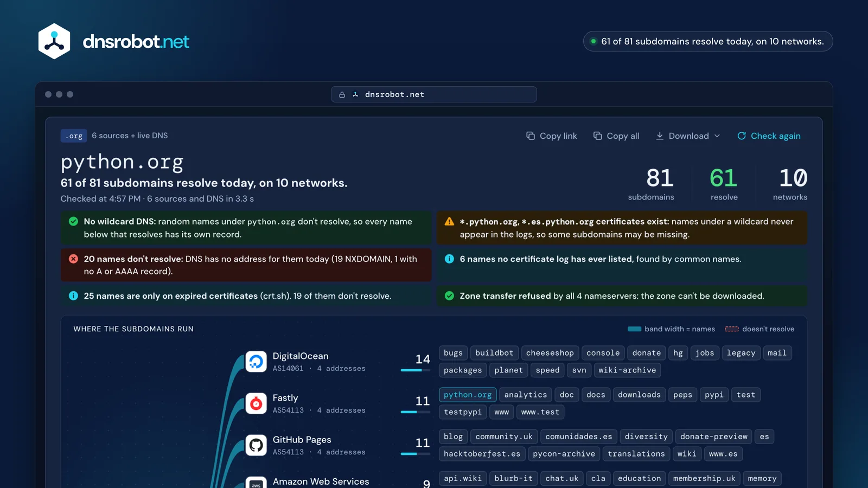The image size is (868, 488).
Task: Open the highlighted 'python.org' tag
Action: pos(468,395)
